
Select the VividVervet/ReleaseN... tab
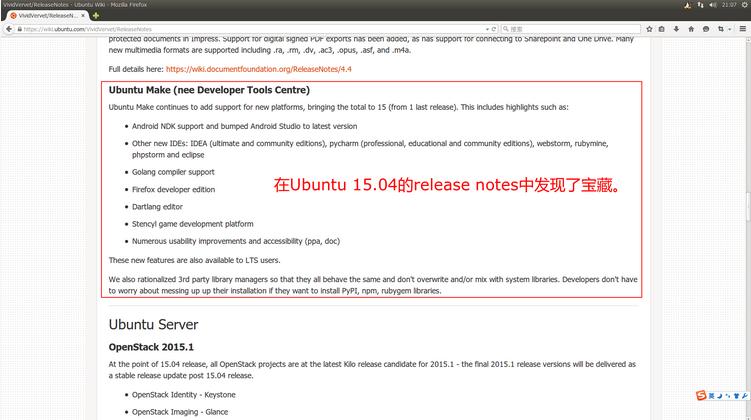[47, 15]
